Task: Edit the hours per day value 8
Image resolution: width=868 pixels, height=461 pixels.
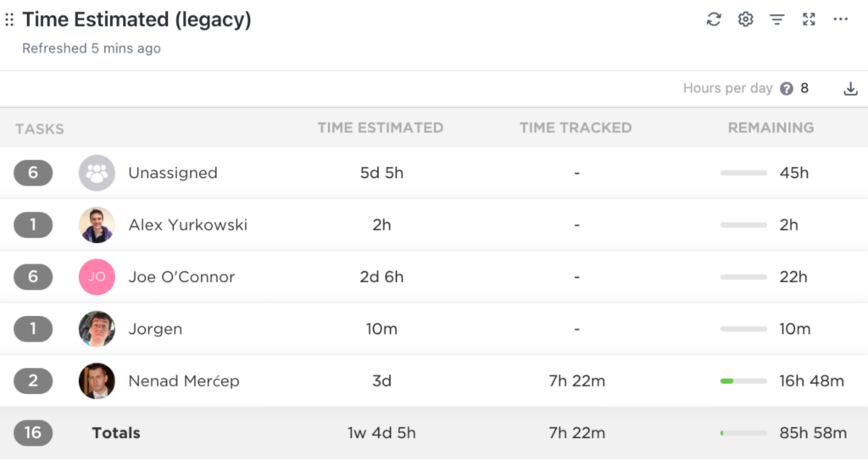Action: pyautogui.click(x=804, y=89)
